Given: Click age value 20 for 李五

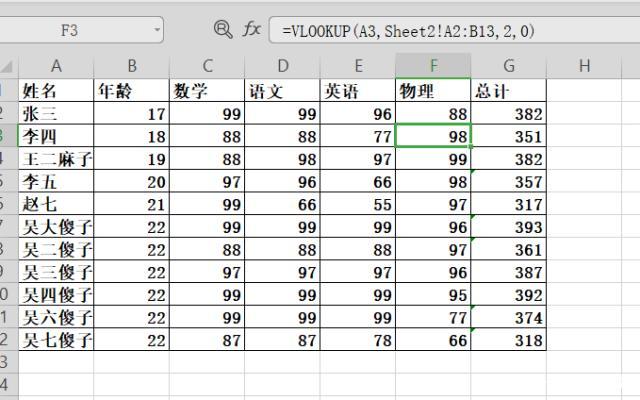Looking at the screenshot, I should click(x=131, y=181).
